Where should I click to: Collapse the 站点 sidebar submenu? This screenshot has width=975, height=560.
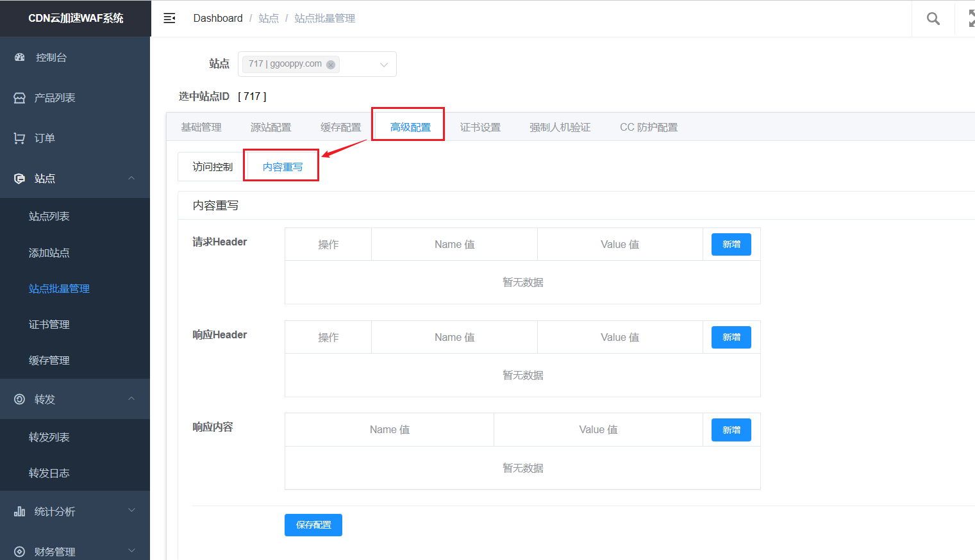click(131, 178)
